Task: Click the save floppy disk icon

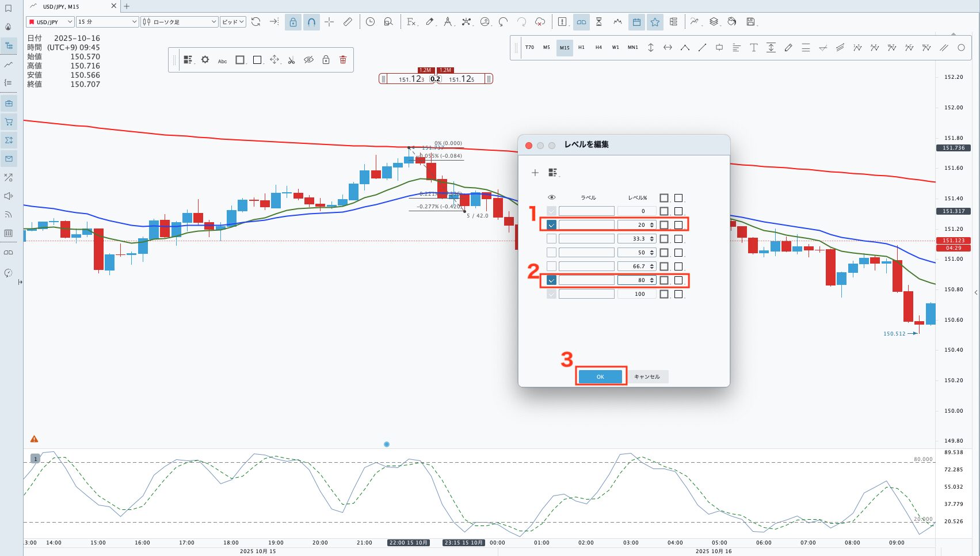Action: (x=750, y=22)
